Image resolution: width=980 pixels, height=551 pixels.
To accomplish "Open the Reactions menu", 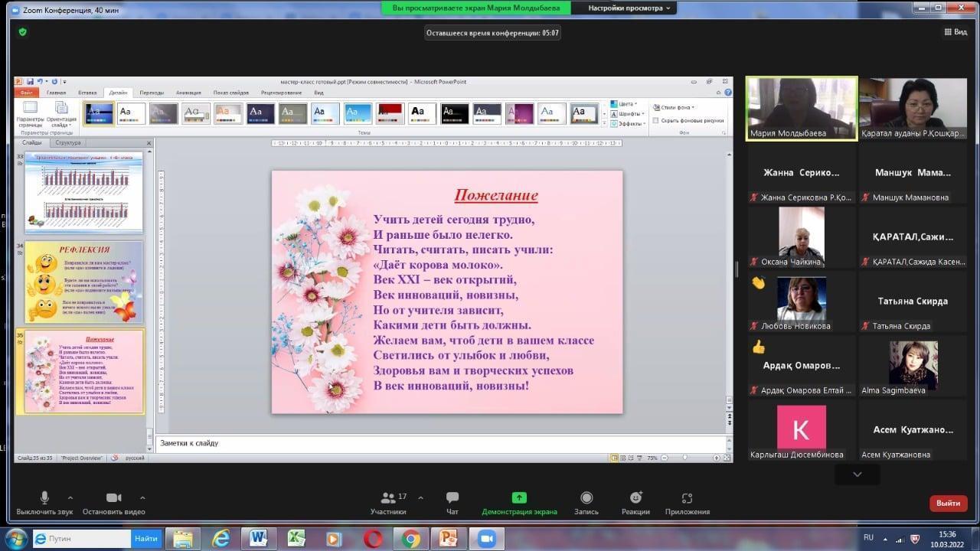I will click(x=635, y=498).
